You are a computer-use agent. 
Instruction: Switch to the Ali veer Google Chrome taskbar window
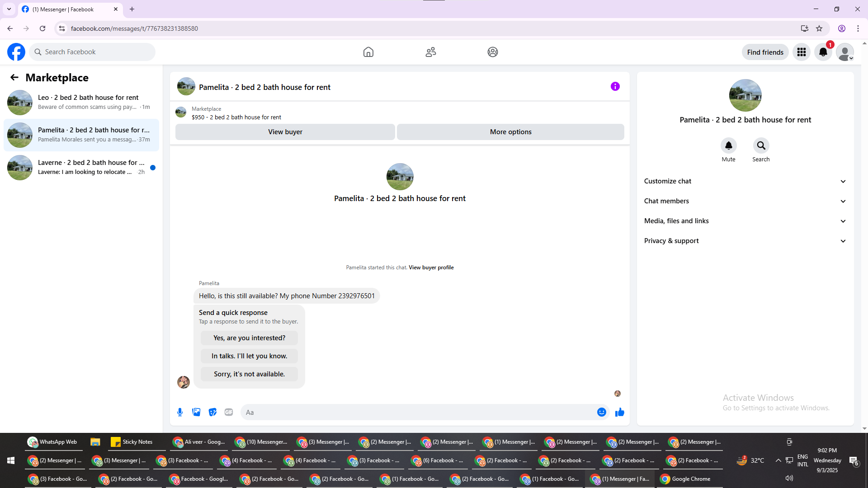coord(199,442)
